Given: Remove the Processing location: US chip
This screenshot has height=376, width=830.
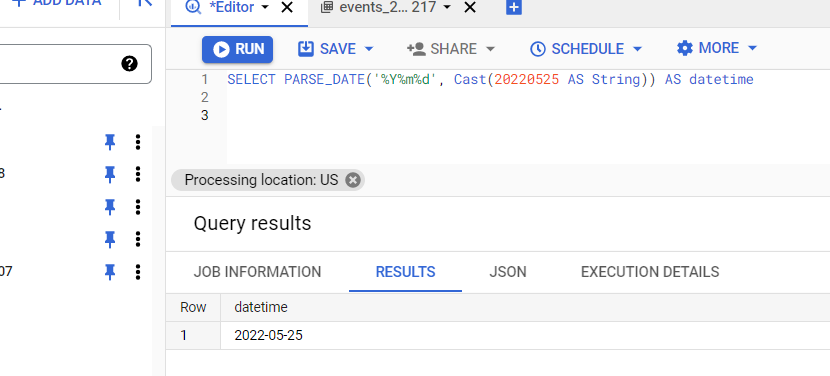Looking at the screenshot, I should click(x=353, y=180).
